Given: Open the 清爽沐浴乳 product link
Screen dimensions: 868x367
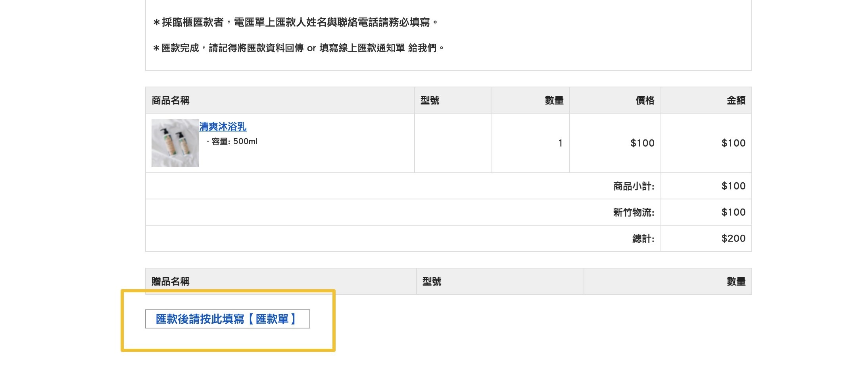Looking at the screenshot, I should point(223,127).
